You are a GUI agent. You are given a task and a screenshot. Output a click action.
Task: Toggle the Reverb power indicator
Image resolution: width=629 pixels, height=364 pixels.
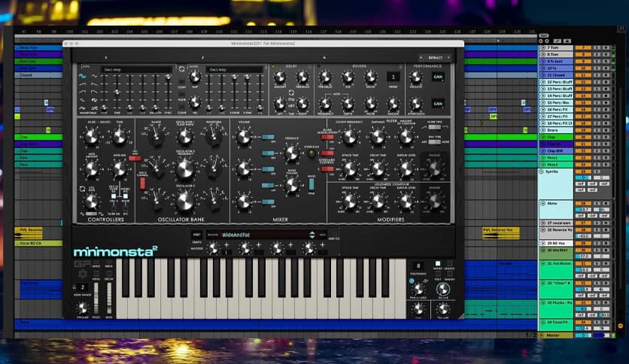tap(320, 66)
